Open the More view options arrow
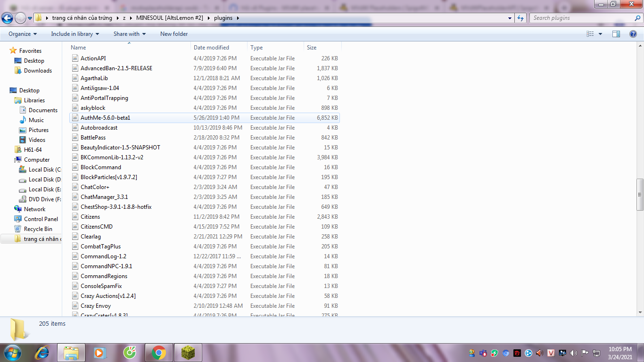 coord(600,34)
